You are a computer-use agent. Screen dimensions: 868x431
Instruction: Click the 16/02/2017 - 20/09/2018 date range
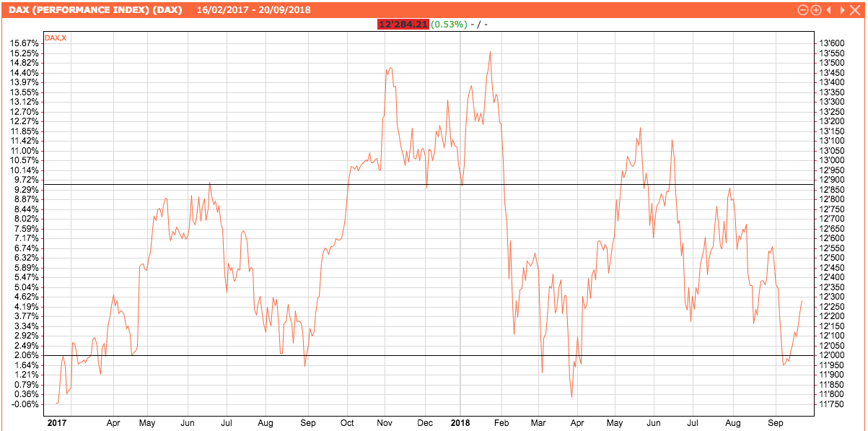click(244, 10)
